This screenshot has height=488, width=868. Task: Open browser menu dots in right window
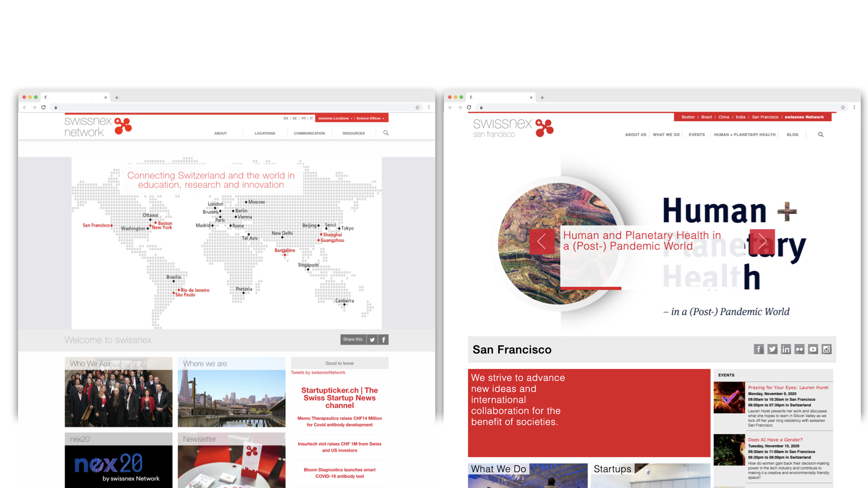[854, 108]
